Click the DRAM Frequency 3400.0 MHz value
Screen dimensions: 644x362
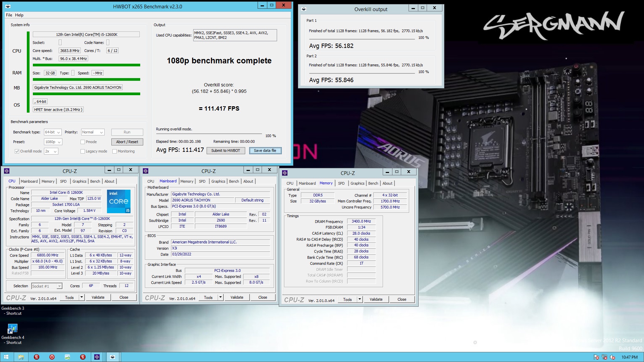click(x=361, y=222)
